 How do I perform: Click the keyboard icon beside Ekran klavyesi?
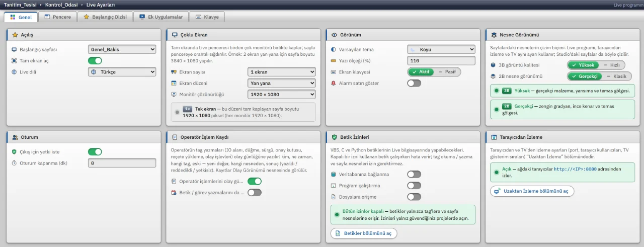[x=333, y=72]
